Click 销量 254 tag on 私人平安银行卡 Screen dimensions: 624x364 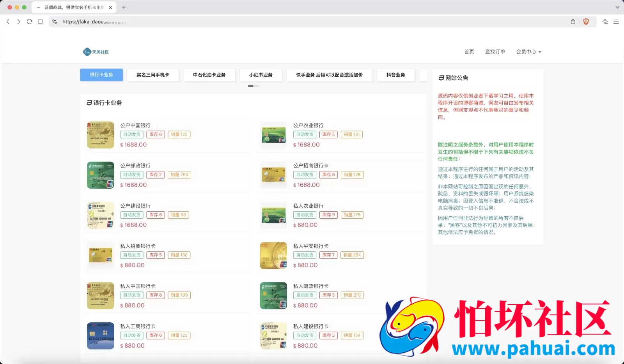[352, 255]
